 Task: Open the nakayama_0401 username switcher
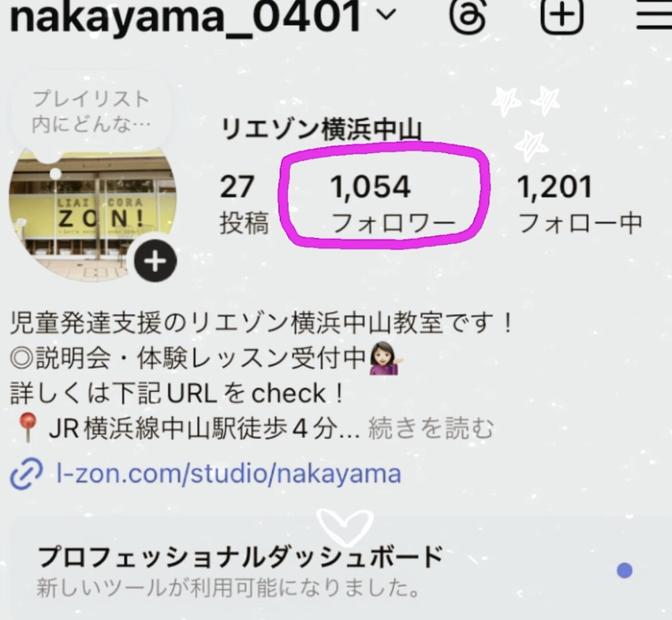(x=185, y=17)
